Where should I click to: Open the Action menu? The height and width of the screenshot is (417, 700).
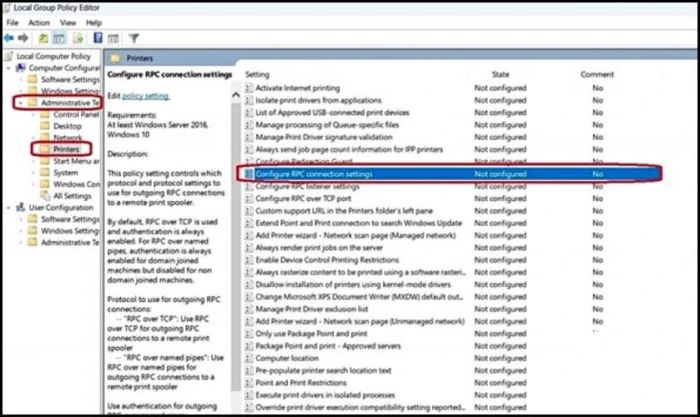pyautogui.click(x=39, y=22)
